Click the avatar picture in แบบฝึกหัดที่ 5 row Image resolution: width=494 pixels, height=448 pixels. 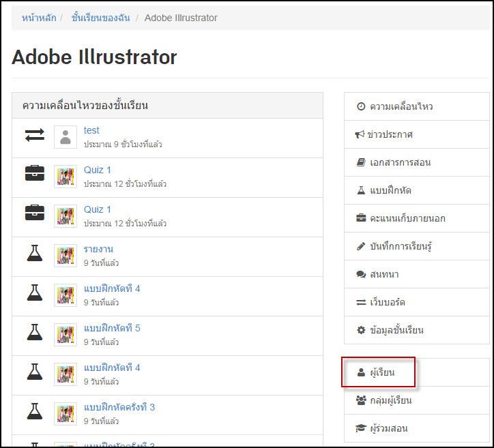[x=66, y=335]
